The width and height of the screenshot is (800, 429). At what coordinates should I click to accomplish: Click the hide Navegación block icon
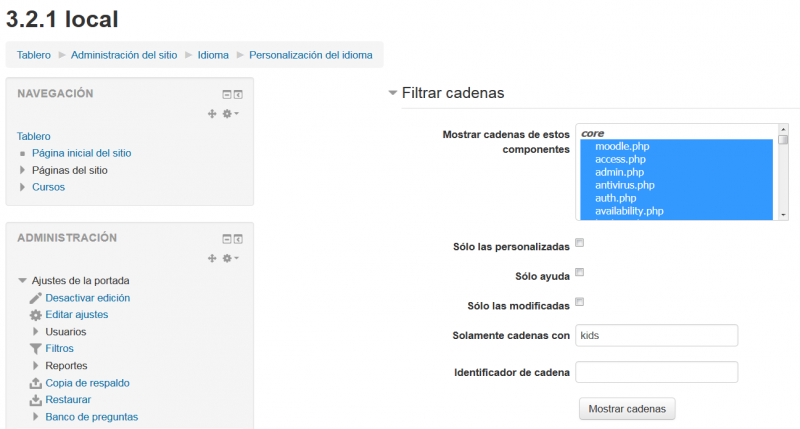(227, 95)
